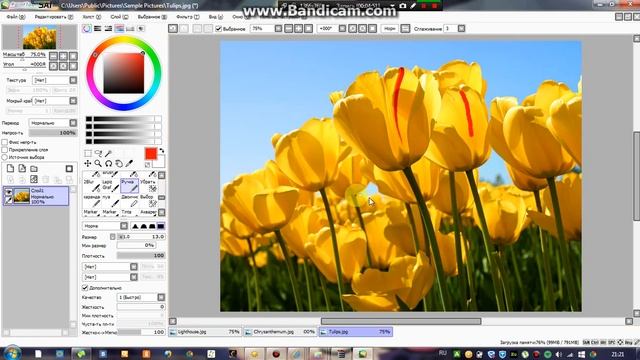This screenshot has width=640, height=360.
Task: Show the swatches panel icon
Action: tap(130, 29)
